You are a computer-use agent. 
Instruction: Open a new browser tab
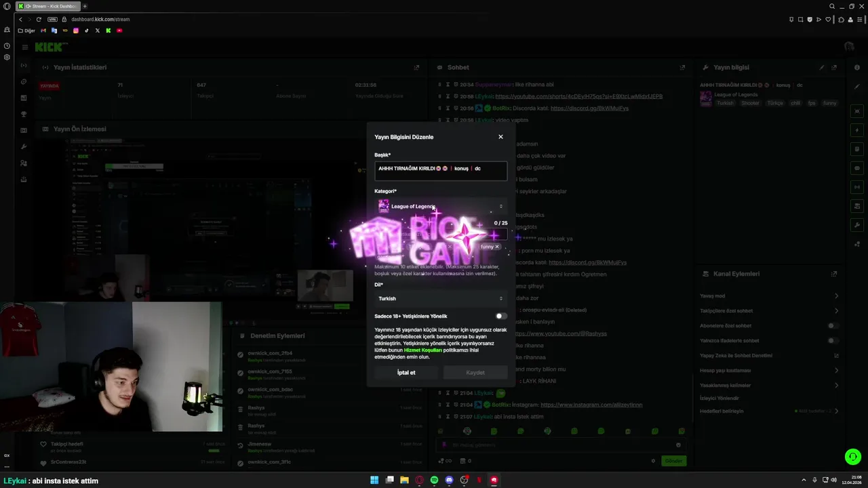tap(85, 6)
